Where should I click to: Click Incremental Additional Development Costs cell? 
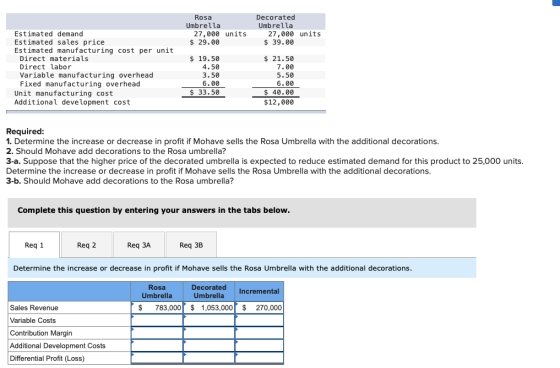click(x=259, y=345)
